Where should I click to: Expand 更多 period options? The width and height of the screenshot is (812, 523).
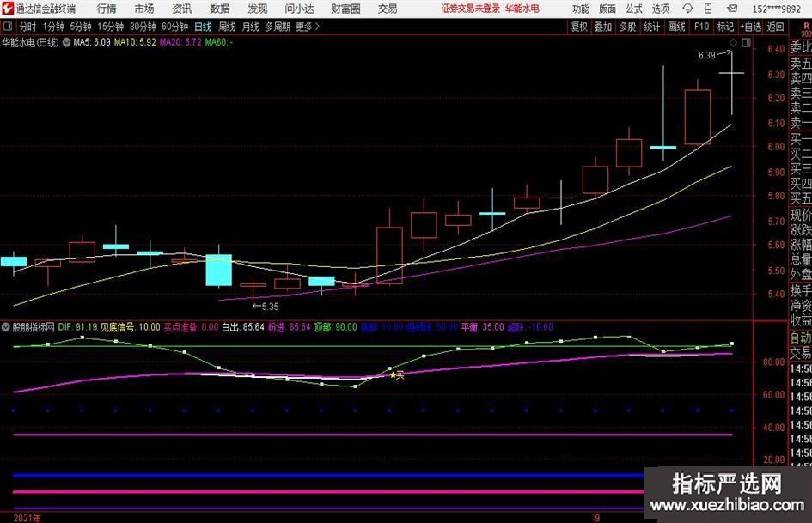click(308, 27)
